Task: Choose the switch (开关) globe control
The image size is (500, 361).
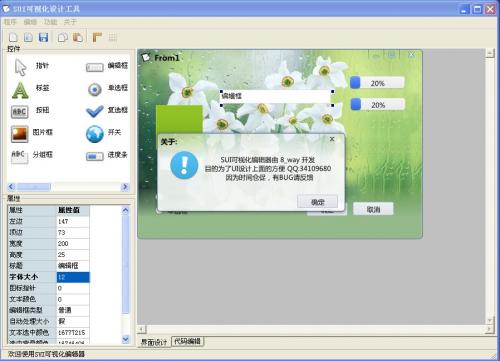Action: pos(95,134)
